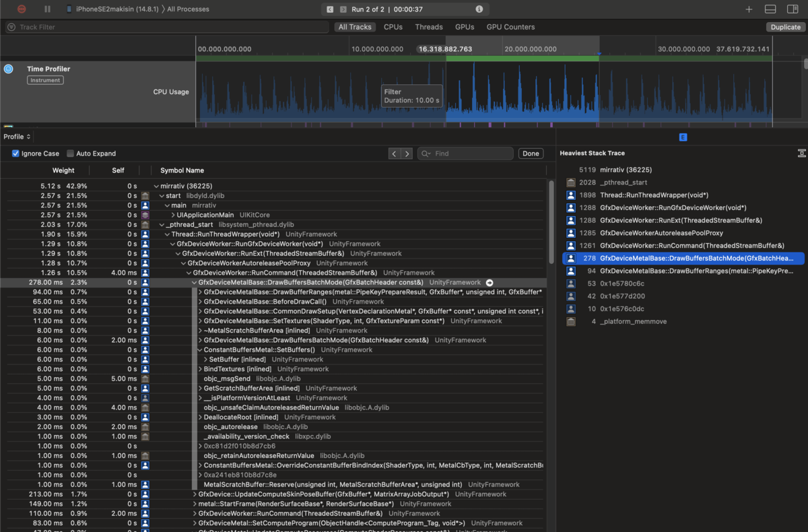Show run info via the info icon
Viewport: 808px width, 532px height.
click(x=479, y=9)
